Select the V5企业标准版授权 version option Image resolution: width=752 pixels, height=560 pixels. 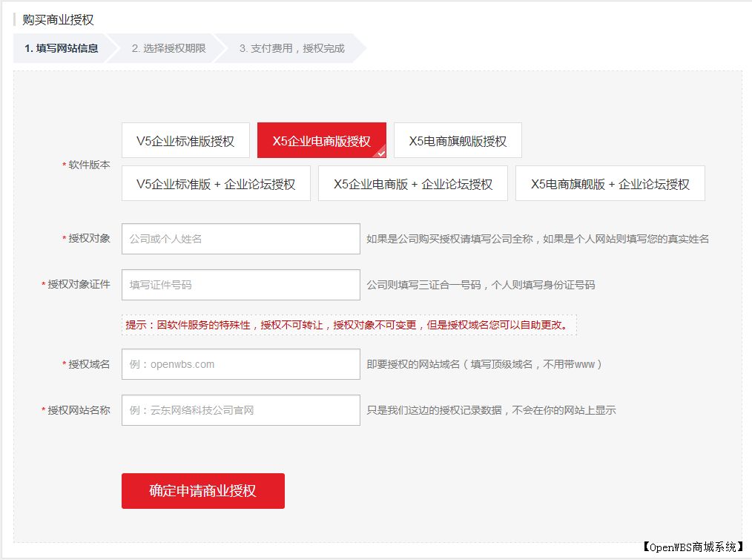185,139
